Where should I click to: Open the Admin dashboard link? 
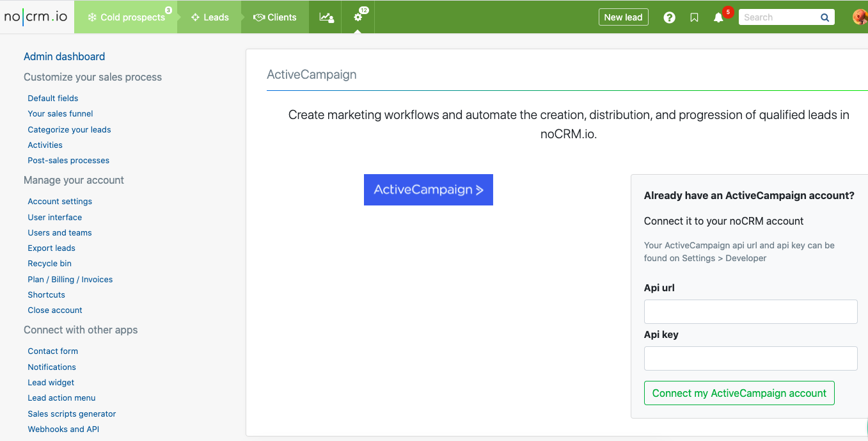click(64, 56)
